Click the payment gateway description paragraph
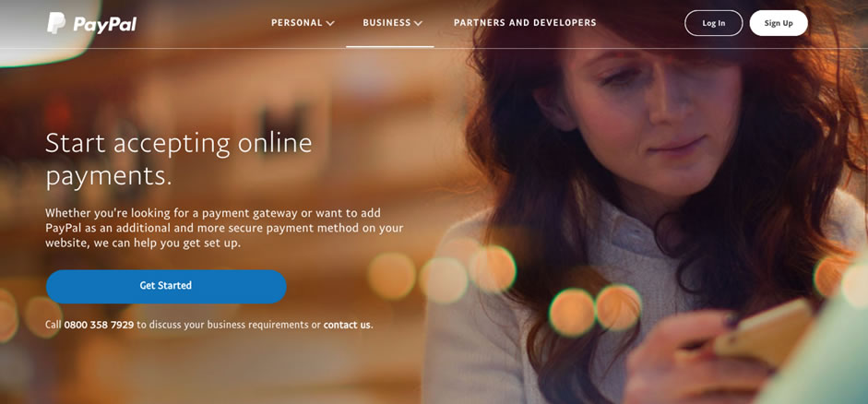 point(224,228)
